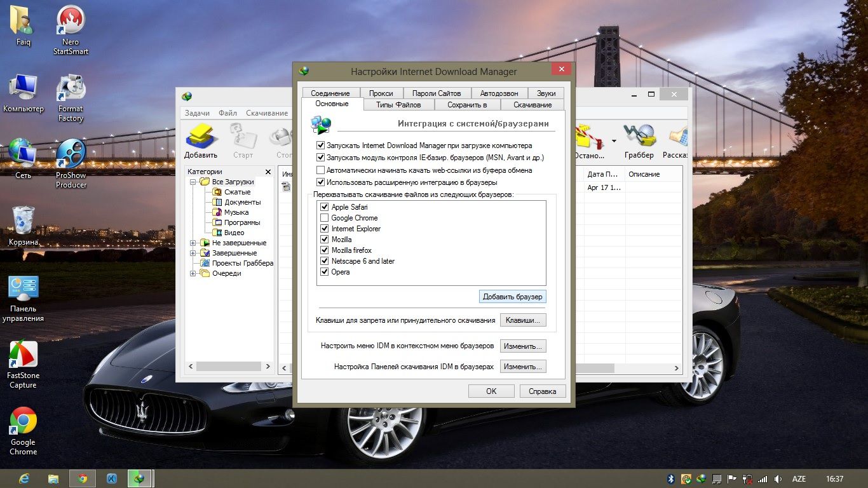
Task: Expand the Не завершенные tree node
Action: [193, 243]
